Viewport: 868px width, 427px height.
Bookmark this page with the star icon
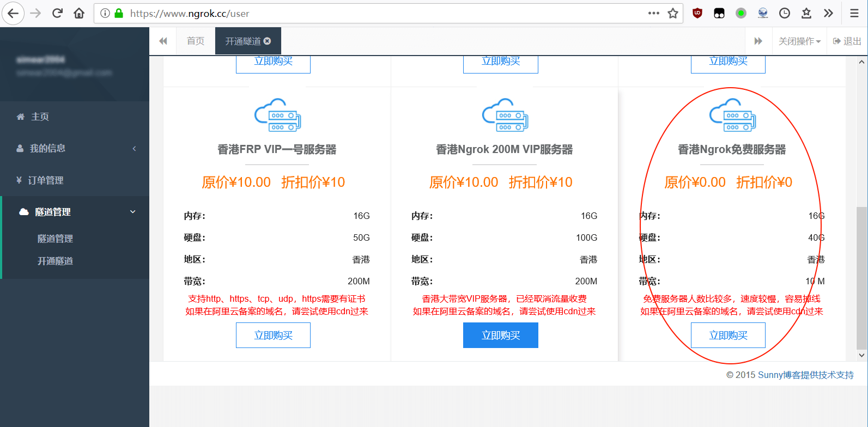[x=673, y=13]
